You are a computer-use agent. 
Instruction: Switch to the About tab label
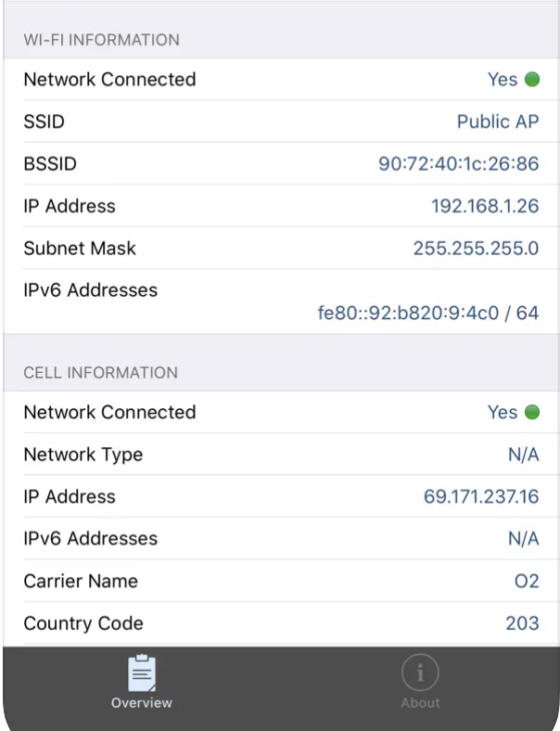419,703
